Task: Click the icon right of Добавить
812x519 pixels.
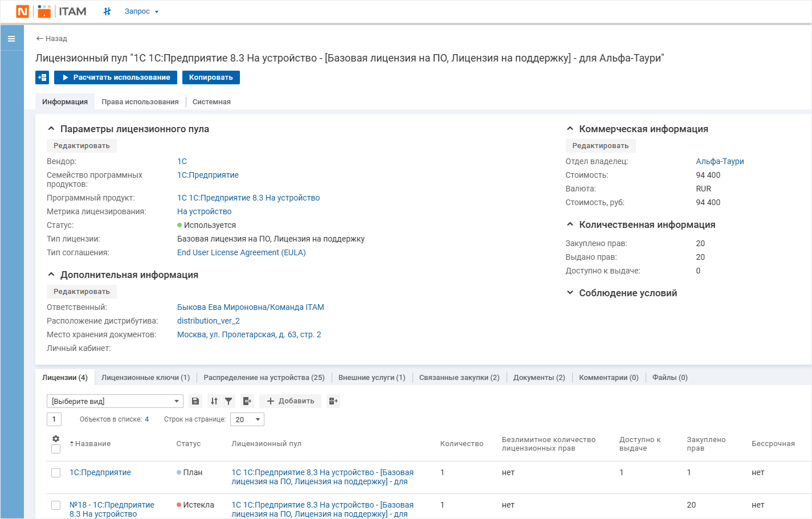Action: (x=333, y=401)
